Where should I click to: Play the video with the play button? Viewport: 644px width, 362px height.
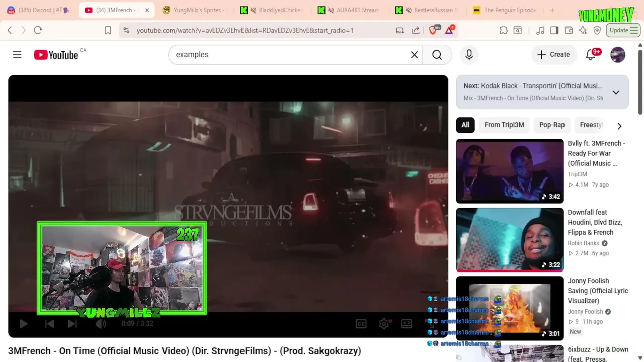(x=23, y=324)
